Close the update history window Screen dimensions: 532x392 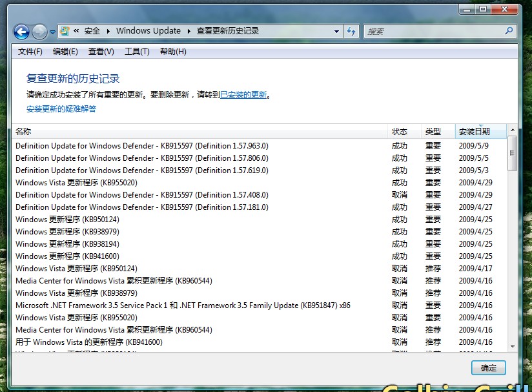click(504, 10)
